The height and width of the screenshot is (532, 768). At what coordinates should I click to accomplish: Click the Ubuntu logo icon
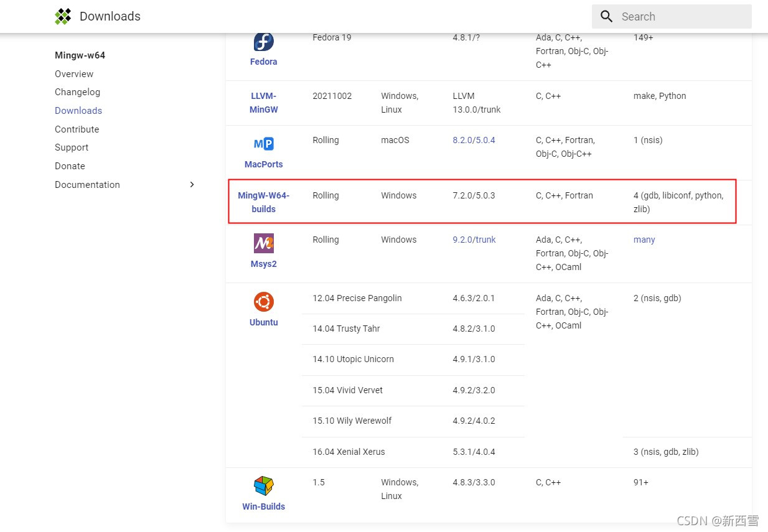264,302
